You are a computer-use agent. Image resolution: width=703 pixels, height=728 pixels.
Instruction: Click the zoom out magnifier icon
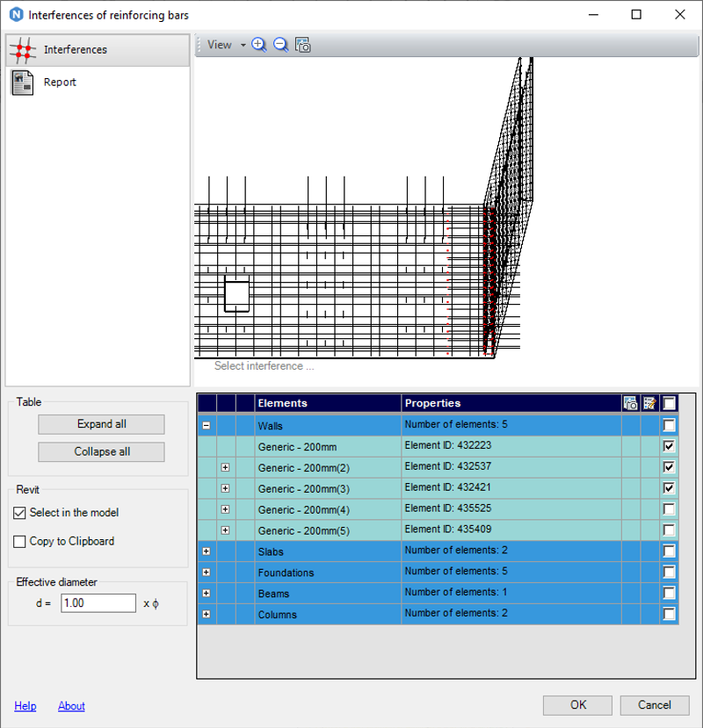click(280, 45)
